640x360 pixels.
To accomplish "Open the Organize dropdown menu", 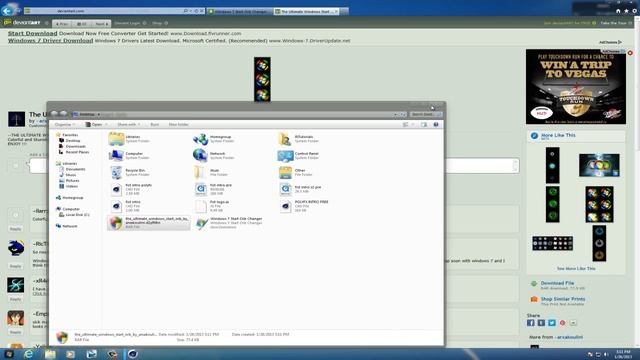I will point(65,124).
